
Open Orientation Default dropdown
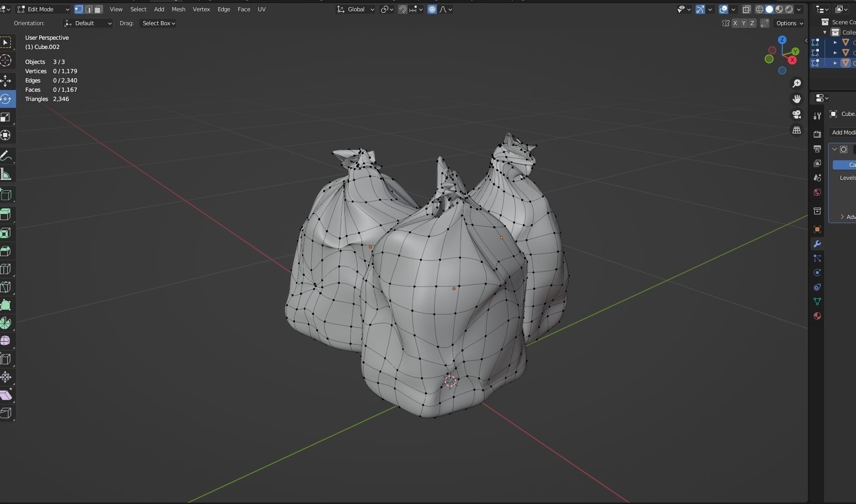88,23
